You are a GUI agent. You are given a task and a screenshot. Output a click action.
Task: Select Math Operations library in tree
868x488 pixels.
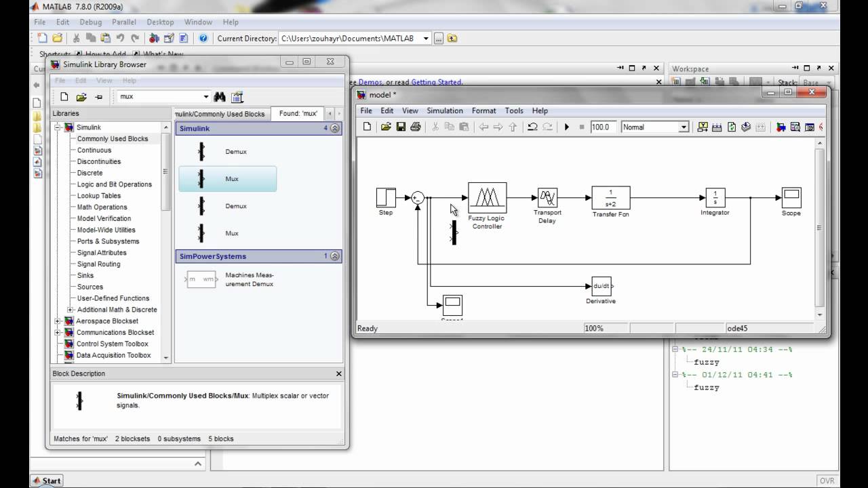pyautogui.click(x=102, y=207)
